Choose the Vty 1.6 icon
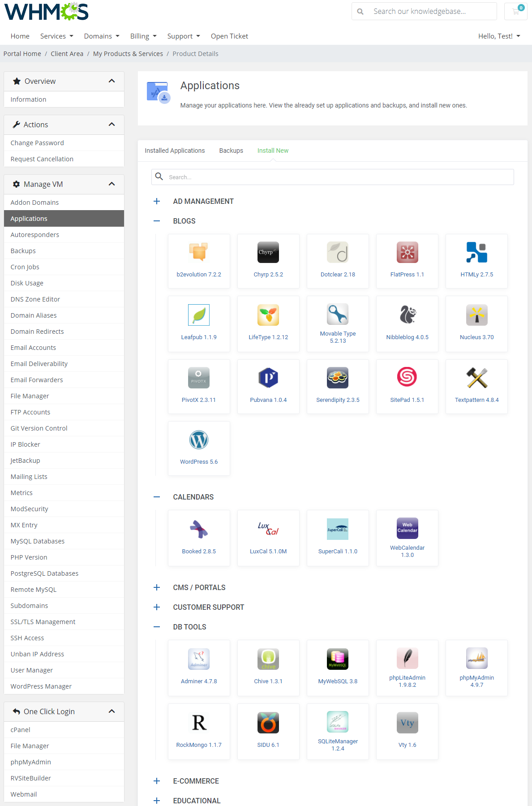 coord(407,722)
